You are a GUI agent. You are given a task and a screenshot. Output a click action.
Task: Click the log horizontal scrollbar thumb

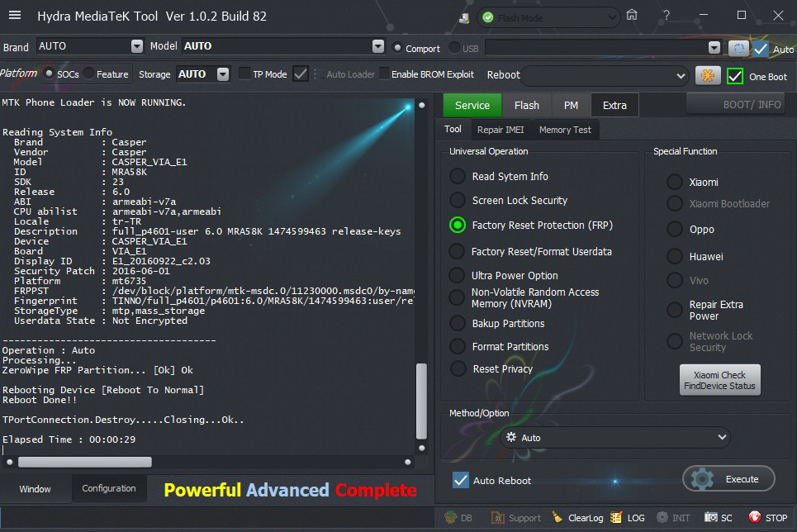click(x=85, y=462)
